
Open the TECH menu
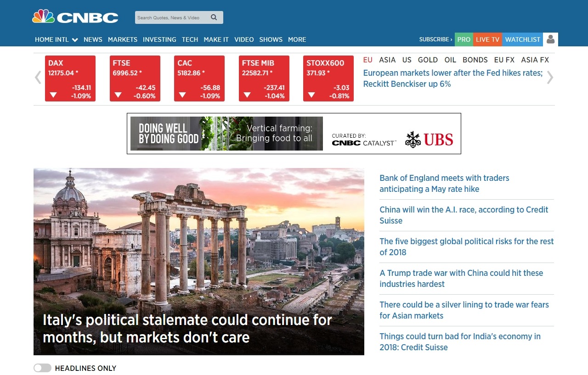pos(190,39)
